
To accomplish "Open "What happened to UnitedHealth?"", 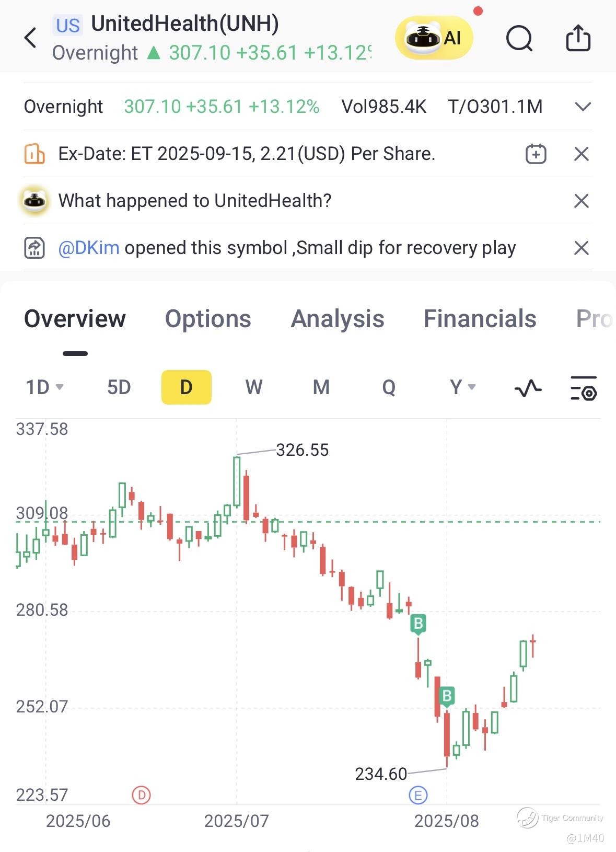I will click(195, 201).
